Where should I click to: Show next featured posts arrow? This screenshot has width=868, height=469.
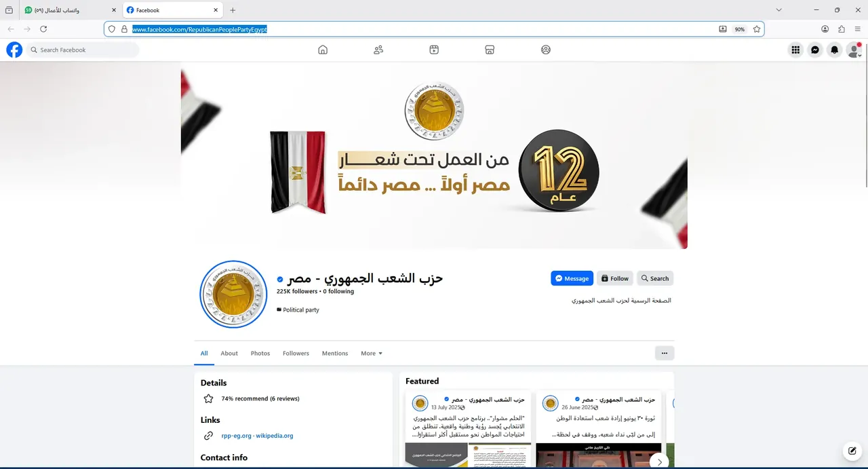(x=659, y=462)
